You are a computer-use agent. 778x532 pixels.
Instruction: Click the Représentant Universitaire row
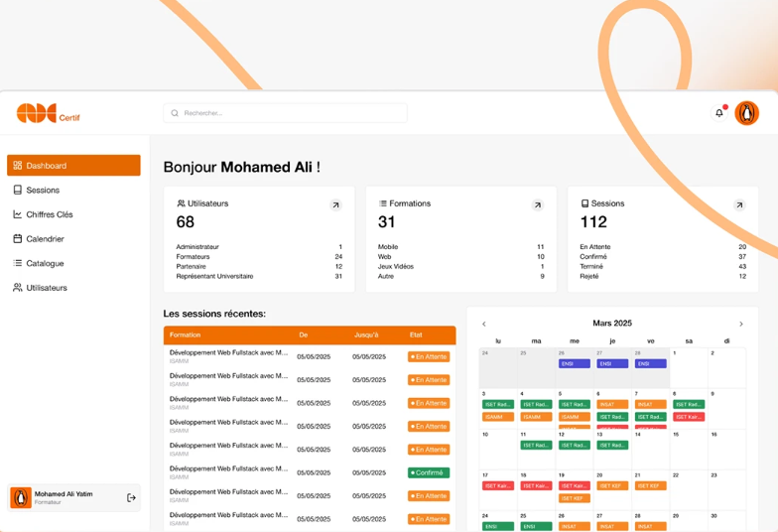point(259,276)
